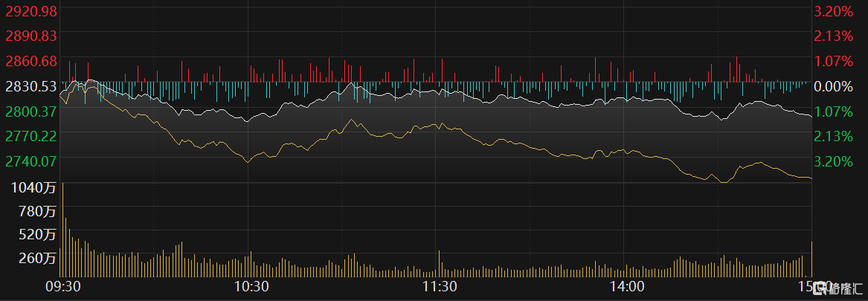Click the 260万 volume label
Screen dimensions: 868x301
pos(37,259)
